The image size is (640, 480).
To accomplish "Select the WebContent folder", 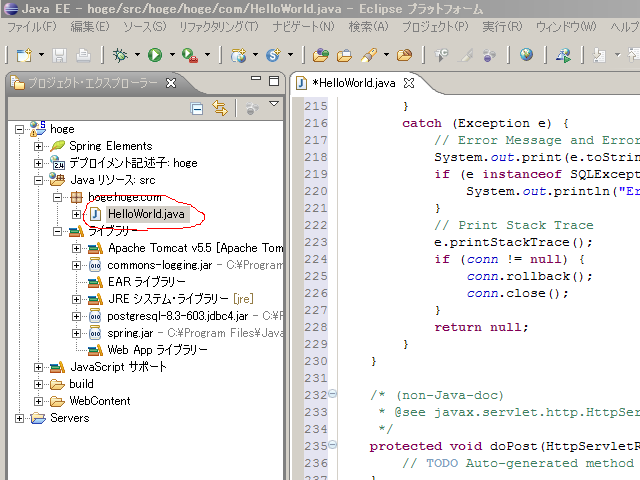I will [x=99, y=401].
